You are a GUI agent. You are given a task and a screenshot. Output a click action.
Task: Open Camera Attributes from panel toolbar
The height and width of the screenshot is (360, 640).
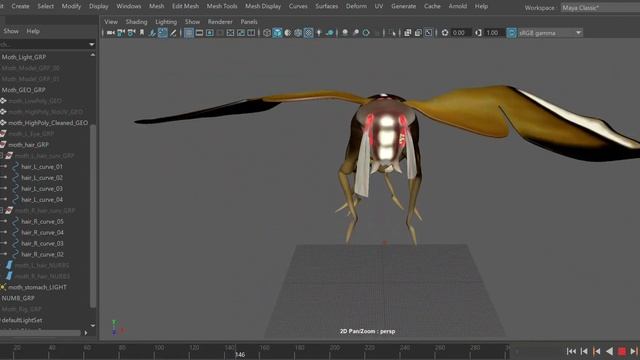131,33
